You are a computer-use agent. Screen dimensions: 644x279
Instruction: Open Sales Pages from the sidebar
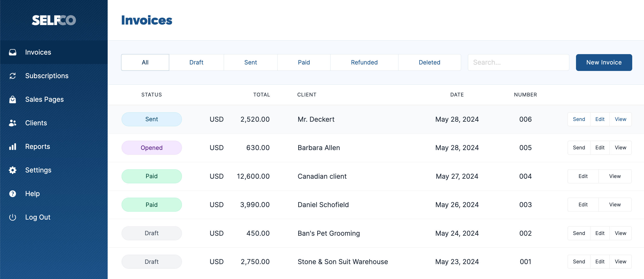coord(54,99)
